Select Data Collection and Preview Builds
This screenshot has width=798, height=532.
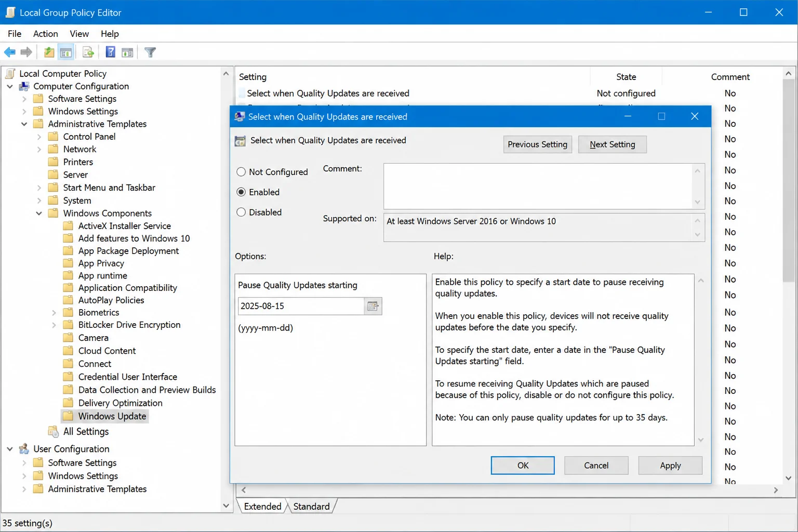(x=147, y=390)
